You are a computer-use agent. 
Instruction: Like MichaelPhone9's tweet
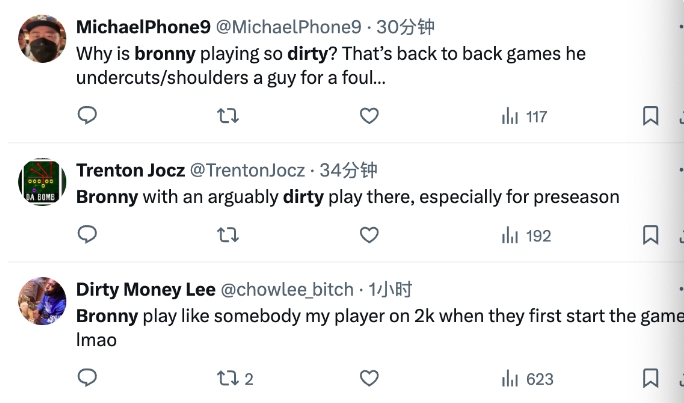(x=369, y=116)
